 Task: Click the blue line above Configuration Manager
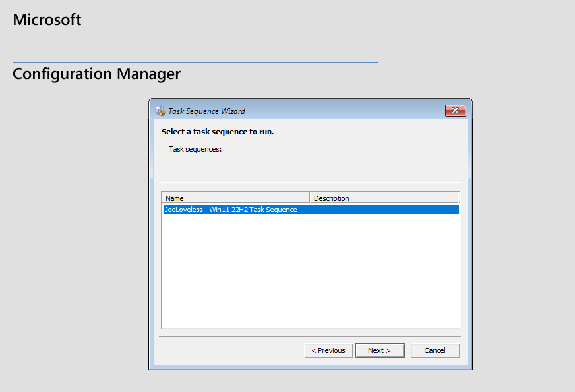click(x=195, y=63)
